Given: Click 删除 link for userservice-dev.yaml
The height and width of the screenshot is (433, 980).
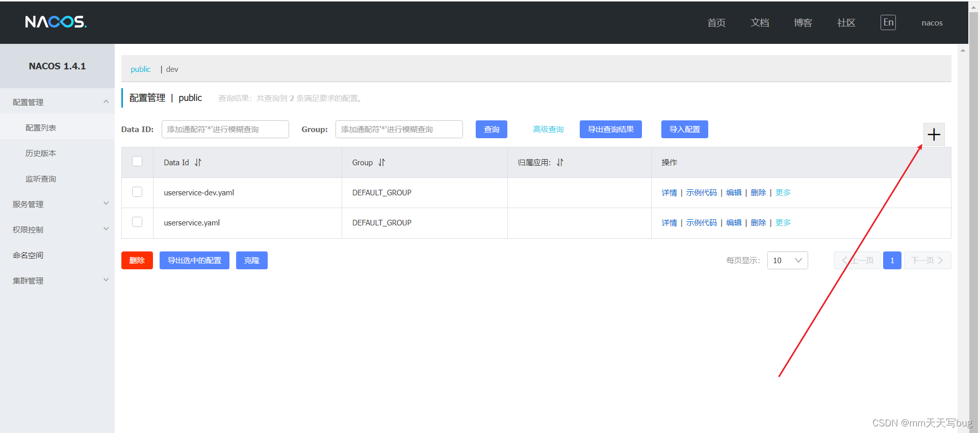Looking at the screenshot, I should [x=758, y=192].
